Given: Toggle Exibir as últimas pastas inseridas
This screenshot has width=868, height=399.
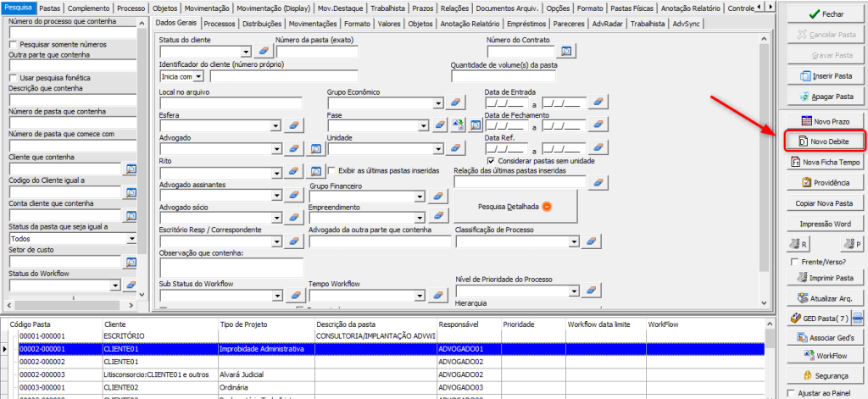Looking at the screenshot, I should point(332,170).
